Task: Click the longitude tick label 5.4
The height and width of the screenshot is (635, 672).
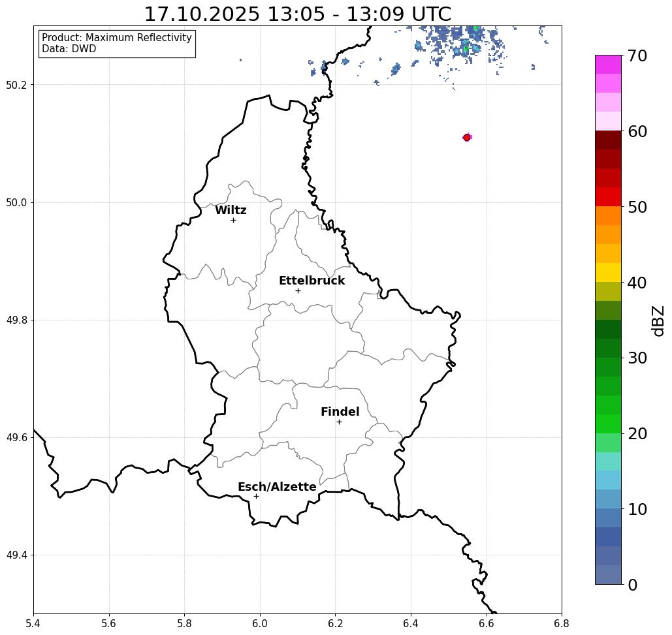Action: [33, 623]
